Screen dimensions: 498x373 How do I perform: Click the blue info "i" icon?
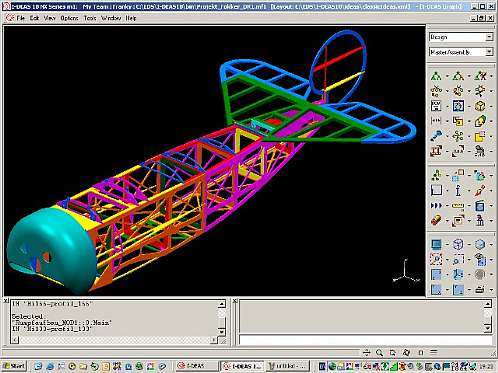[458, 191]
